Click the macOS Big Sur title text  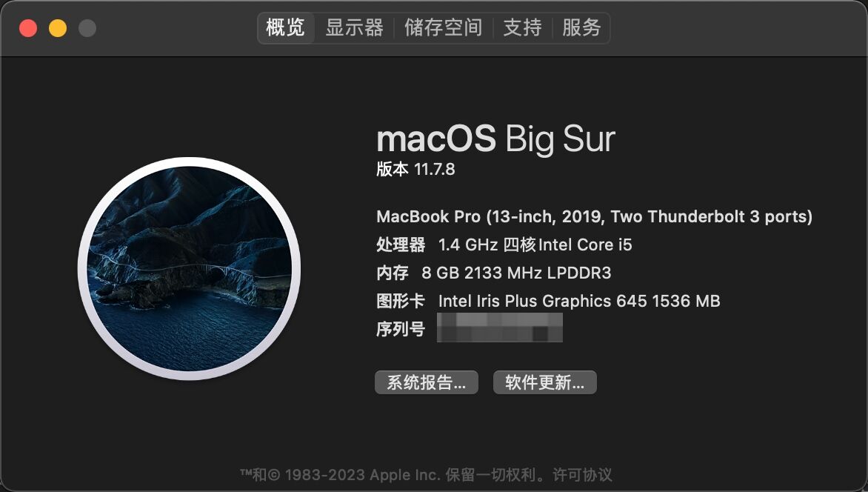[x=495, y=139]
